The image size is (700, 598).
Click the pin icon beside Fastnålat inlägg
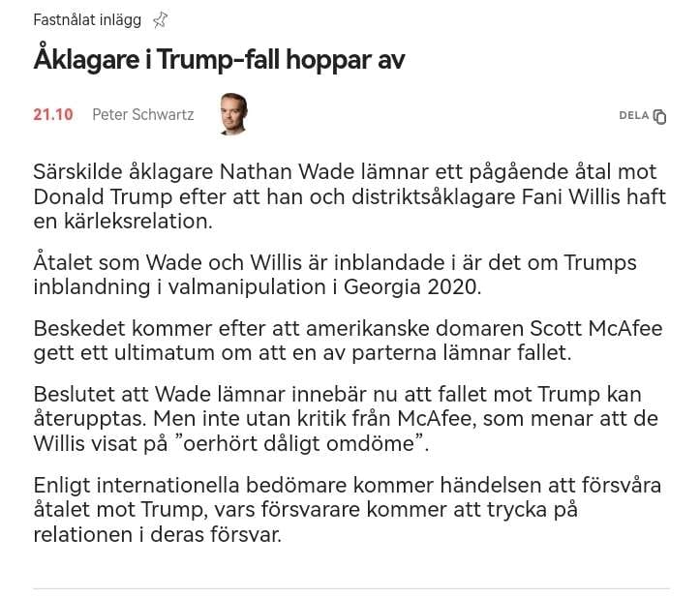[161, 19]
